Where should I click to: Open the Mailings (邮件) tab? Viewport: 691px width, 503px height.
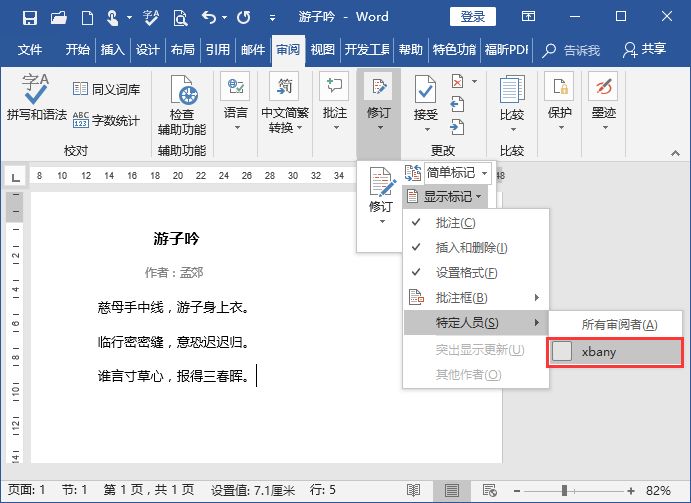(x=253, y=49)
